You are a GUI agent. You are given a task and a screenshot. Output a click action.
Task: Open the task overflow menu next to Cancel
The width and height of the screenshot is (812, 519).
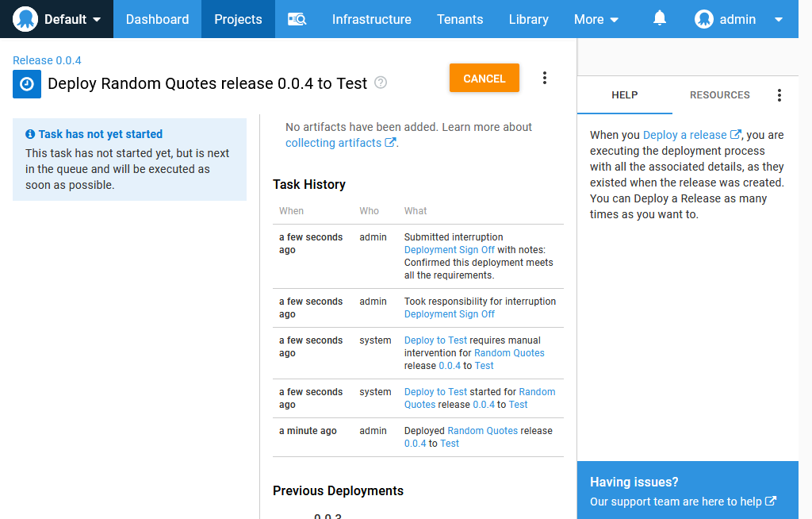[544, 79]
